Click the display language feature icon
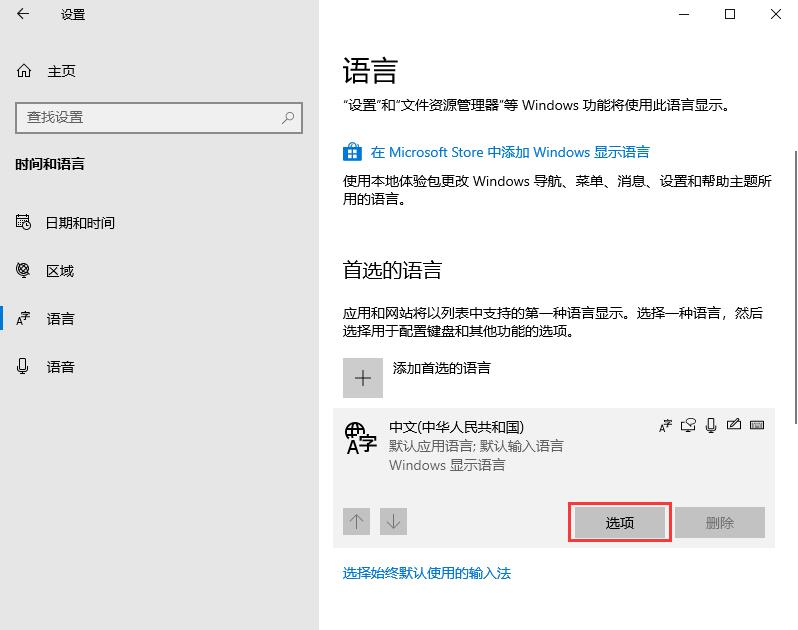This screenshot has height=630, width=798. point(665,426)
